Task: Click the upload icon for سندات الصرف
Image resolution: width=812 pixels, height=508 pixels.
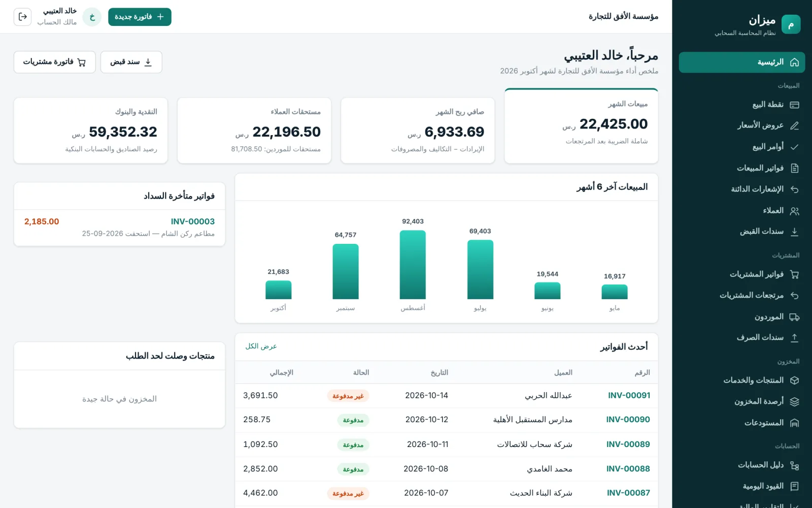Action: tap(794, 338)
